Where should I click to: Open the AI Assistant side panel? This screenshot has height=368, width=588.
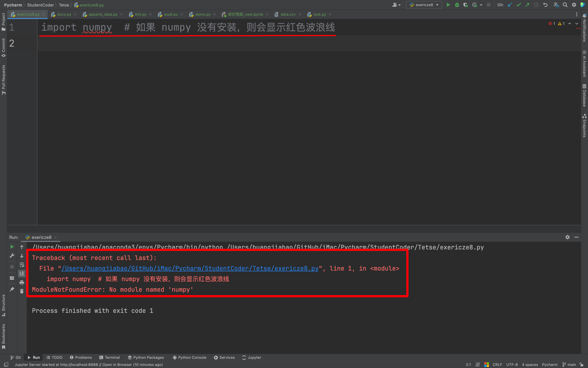click(x=585, y=64)
